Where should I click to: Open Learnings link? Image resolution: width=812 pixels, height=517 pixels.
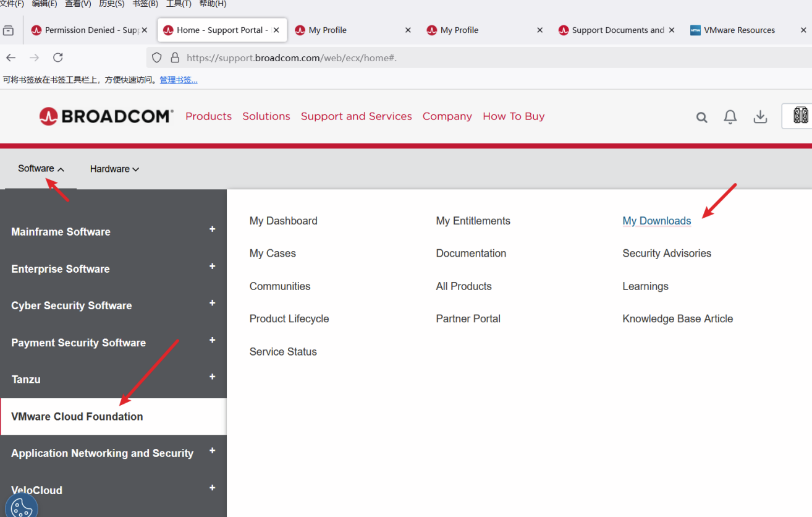[646, 286]
